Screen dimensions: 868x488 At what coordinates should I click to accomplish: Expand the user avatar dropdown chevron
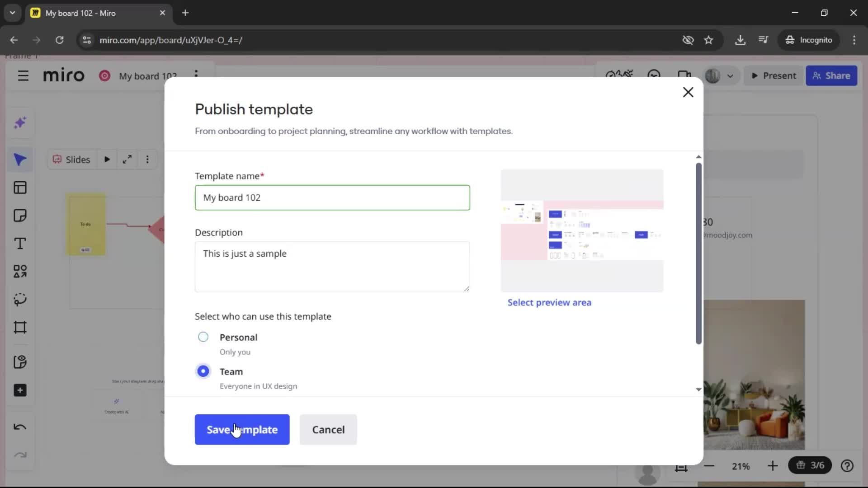tap(730, 76)
